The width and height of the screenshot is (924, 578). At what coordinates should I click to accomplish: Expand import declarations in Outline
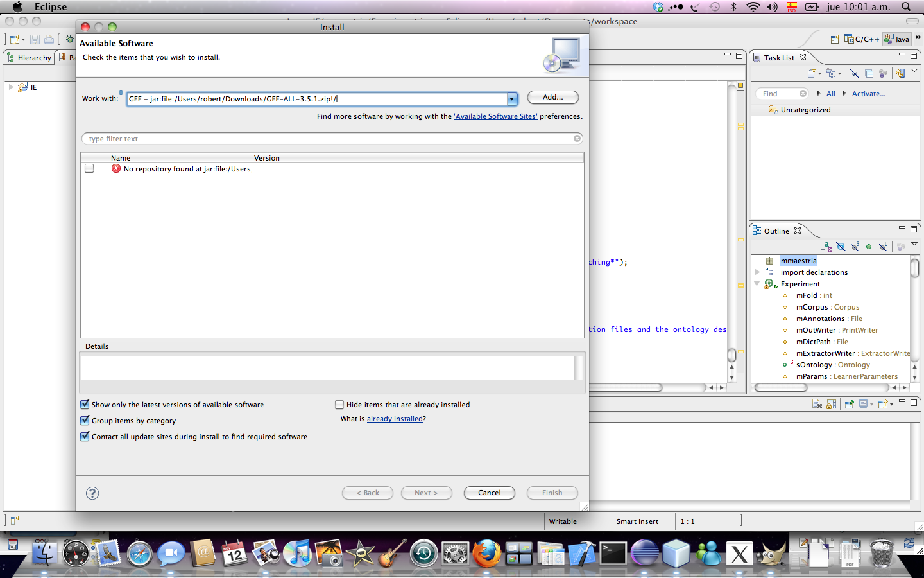tap(757, 272)
